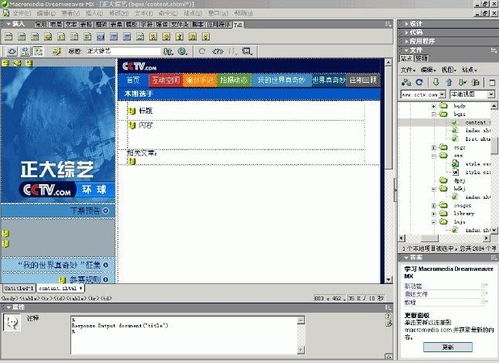499x363 pixels.
Task: Open the site selection dropdown www.cctv.com
Action: pyautogui.click(x=422, y=94)
